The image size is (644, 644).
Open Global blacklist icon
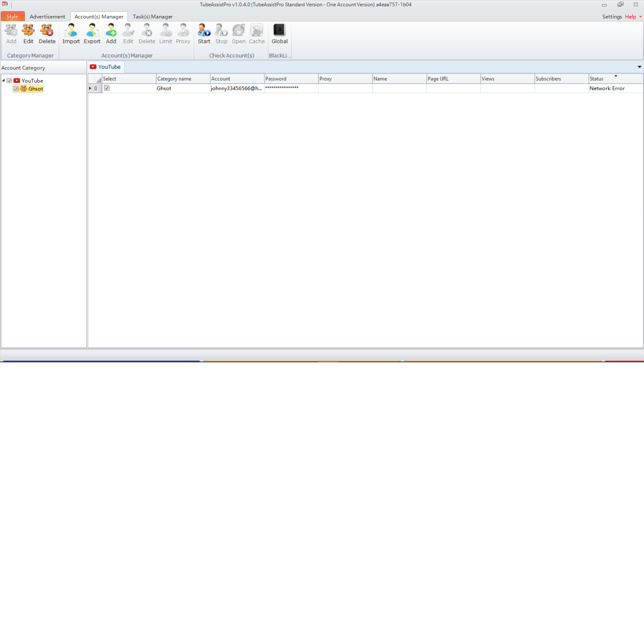click(x=279, y=30)
